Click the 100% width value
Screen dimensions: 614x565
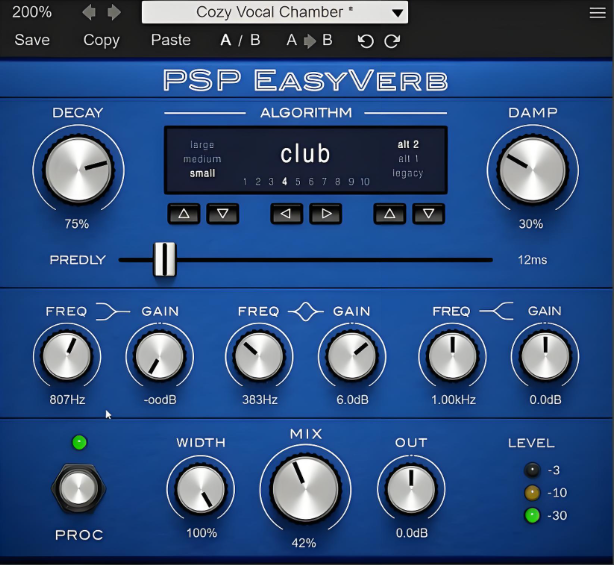[x=201, y=533]
